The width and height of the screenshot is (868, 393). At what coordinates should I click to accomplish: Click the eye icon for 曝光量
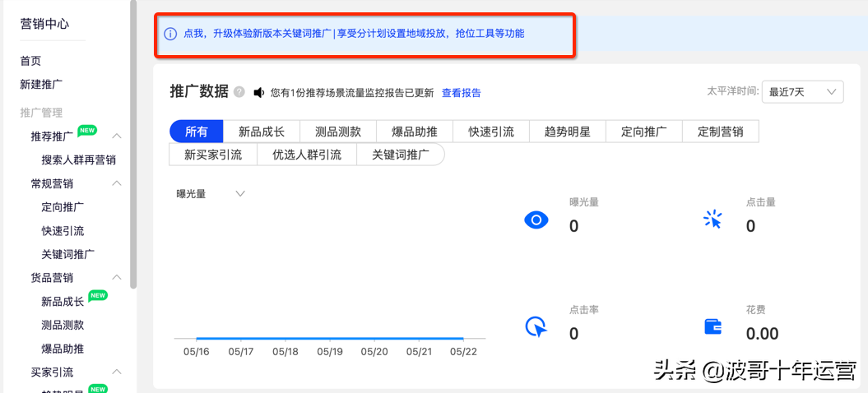[x=536, y=220]
